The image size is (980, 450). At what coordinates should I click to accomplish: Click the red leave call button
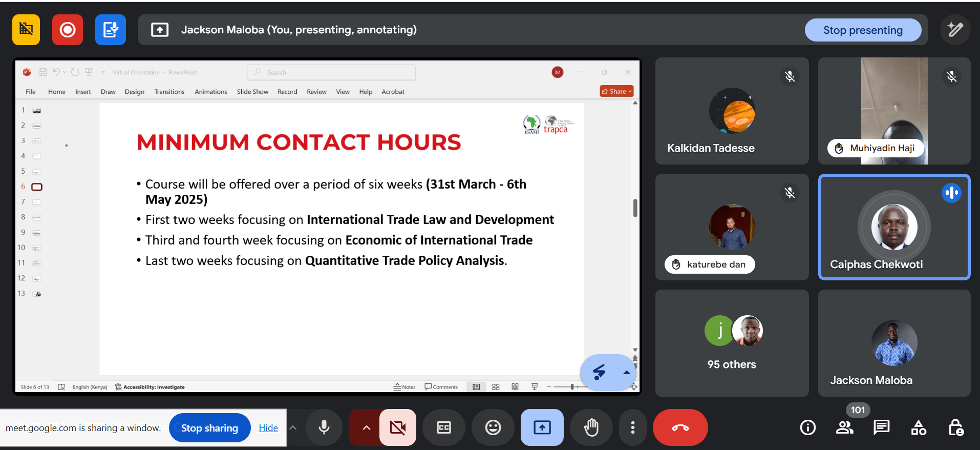coord(680,427)
